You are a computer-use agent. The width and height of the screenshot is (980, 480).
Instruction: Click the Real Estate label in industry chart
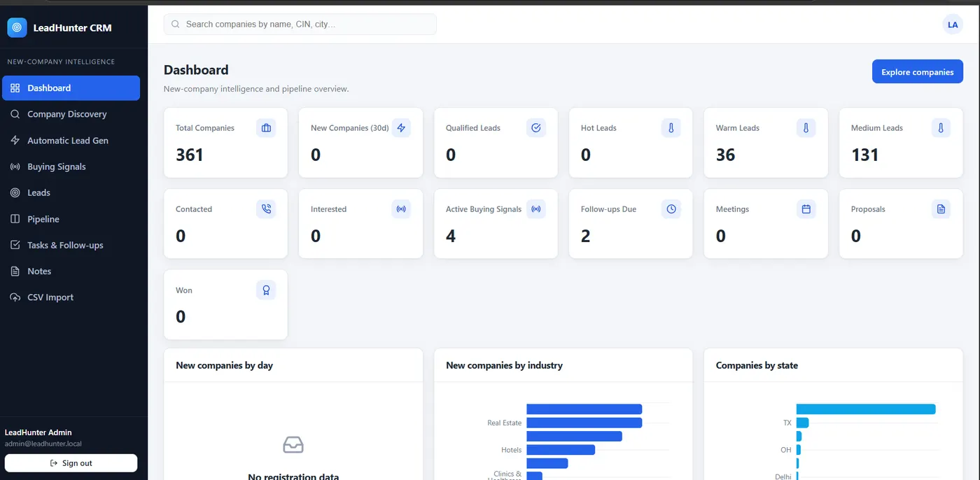point(505,423)
